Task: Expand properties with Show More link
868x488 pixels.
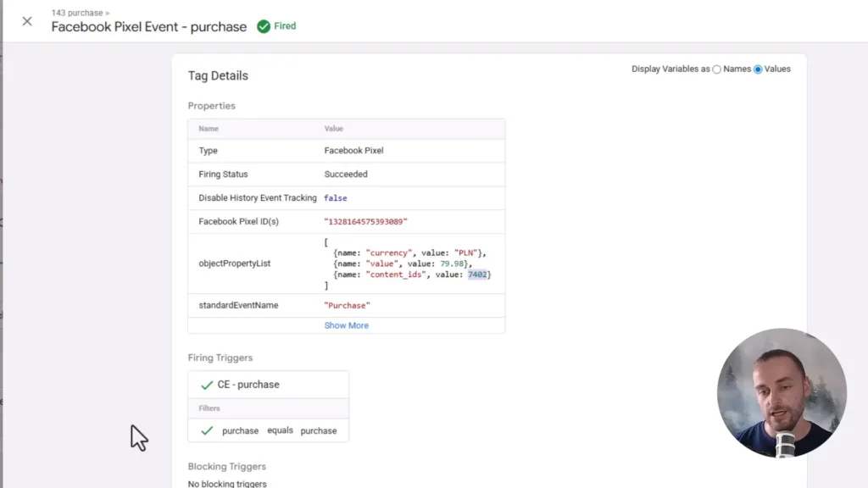Action: [346, 325]
